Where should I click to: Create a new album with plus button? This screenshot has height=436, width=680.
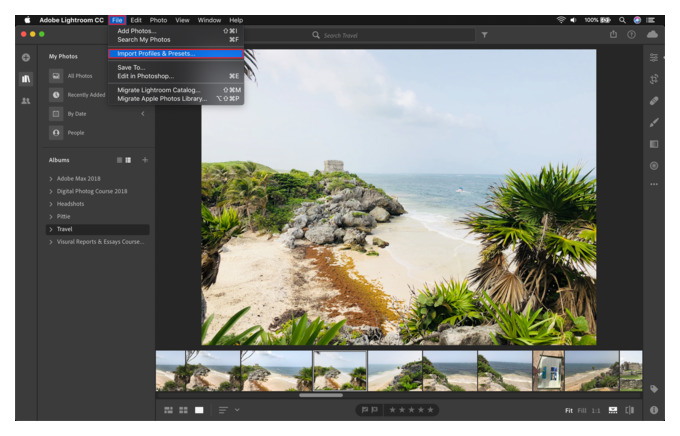click(x=145, y=160)
